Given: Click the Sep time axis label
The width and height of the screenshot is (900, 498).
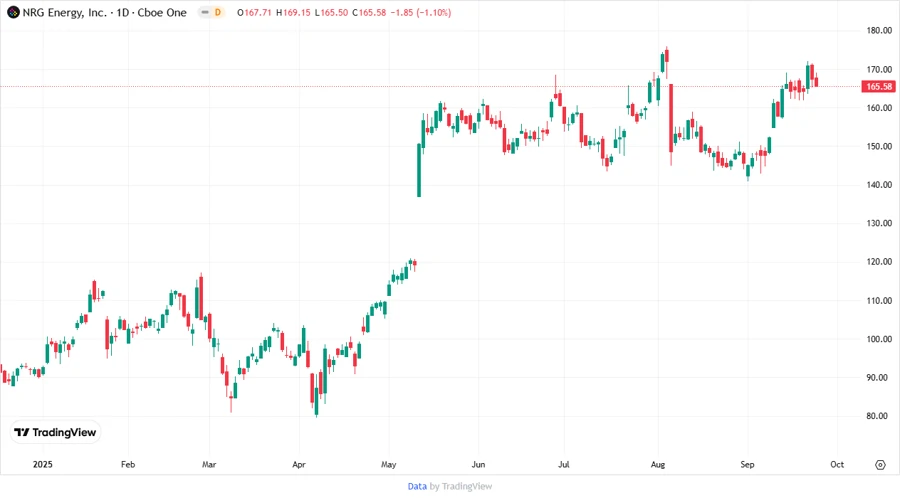Looking at the screenshot, I should [x=747, y=464].
